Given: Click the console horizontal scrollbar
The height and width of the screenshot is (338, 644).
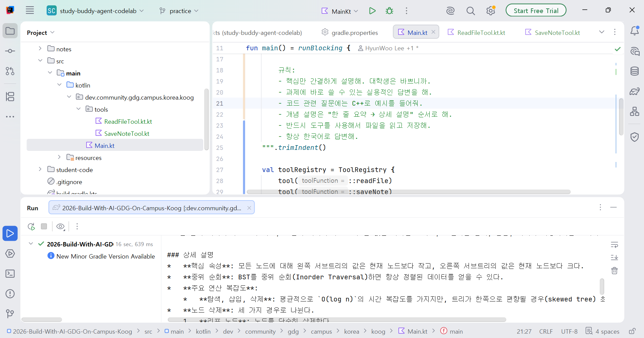Looking at the screenshot, I should coord(337,320).
